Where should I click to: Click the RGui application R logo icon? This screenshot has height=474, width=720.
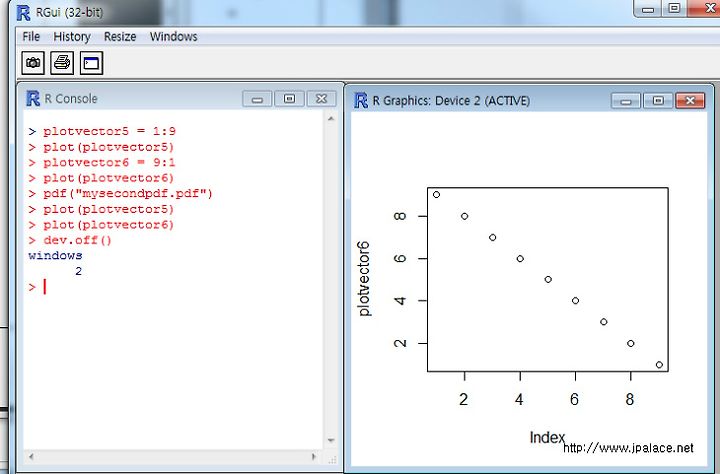(x=23, y=12)
